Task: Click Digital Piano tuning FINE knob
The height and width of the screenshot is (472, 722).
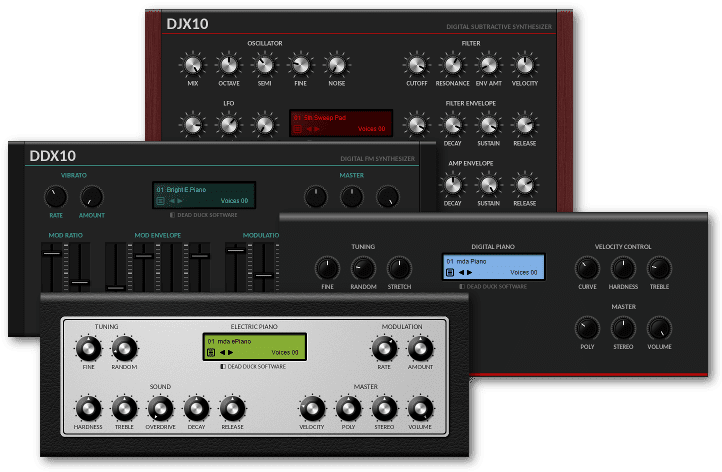Action: click(327, 268)
